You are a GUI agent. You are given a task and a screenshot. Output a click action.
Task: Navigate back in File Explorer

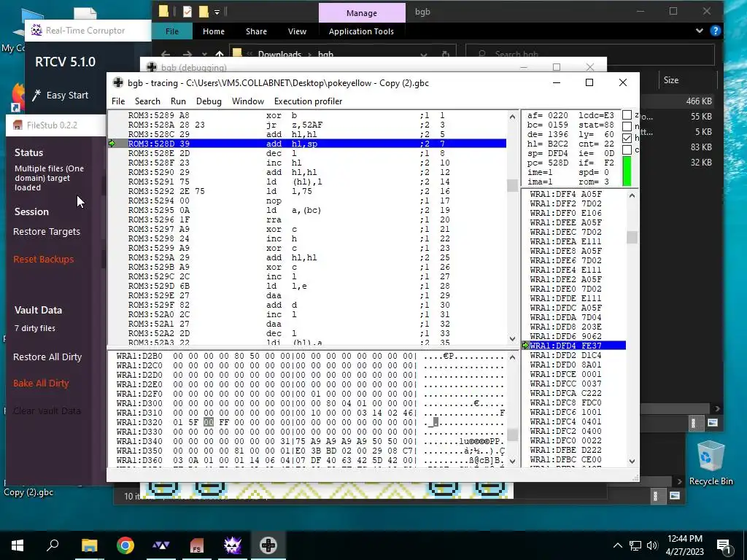[x=166, y=54]
